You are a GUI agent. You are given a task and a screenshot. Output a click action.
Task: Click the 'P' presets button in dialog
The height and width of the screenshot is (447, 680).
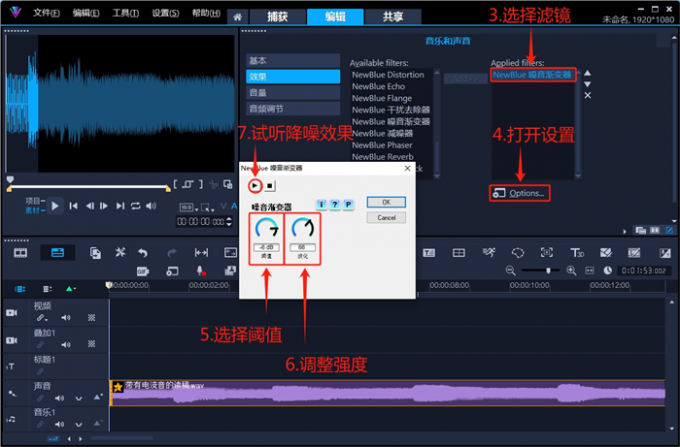[x=348, y=204]
